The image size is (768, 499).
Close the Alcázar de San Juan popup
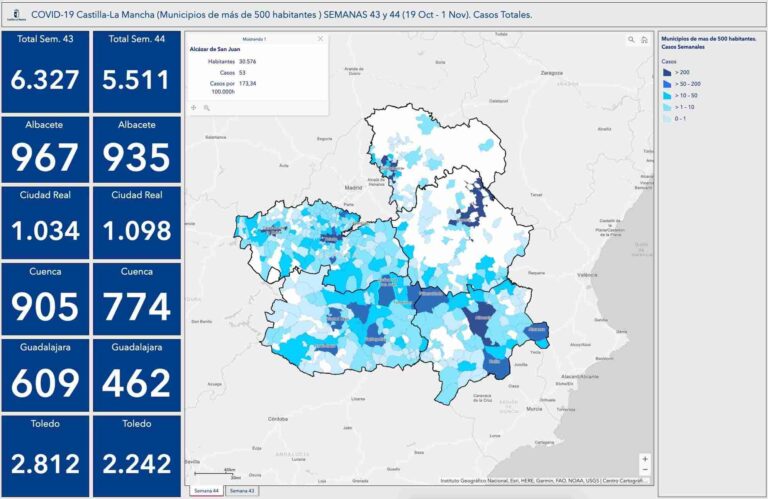(x=320, y=38)
